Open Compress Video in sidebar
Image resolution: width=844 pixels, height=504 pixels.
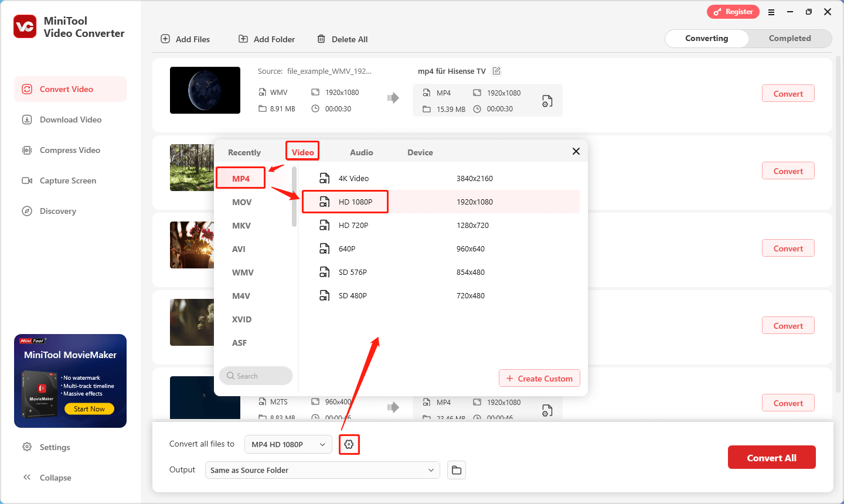pos(70,150)
